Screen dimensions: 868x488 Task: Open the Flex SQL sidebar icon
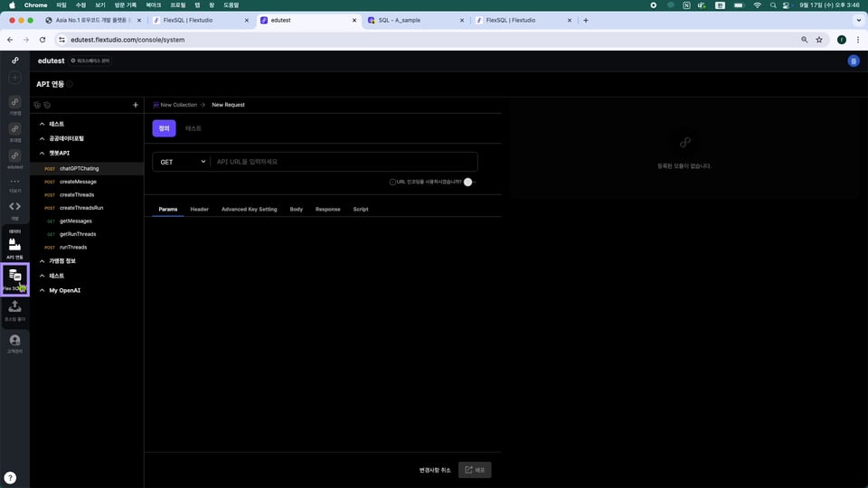point(15,279)
